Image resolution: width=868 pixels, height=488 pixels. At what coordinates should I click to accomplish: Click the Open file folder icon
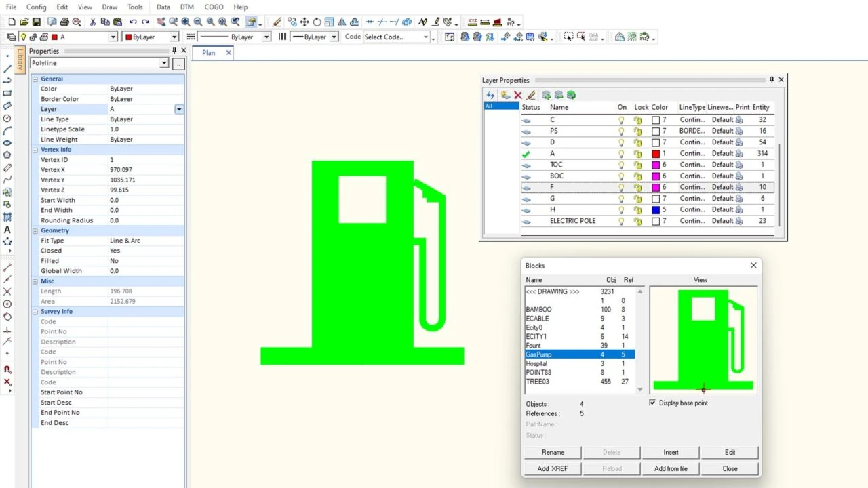tap(24, 22)
